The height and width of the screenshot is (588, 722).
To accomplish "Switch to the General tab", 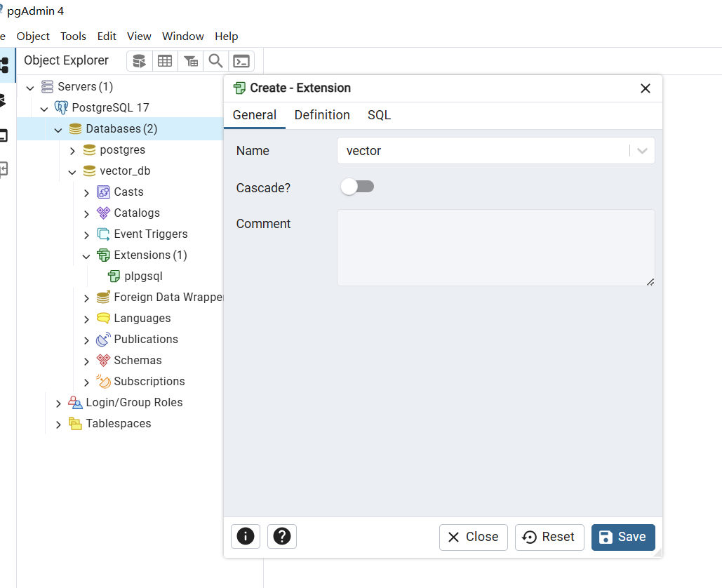I will point(255,115).
